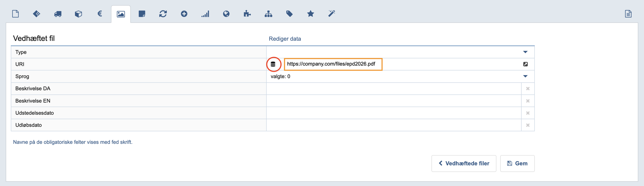The height and width of the screenshot is (186, 644).
Task: Click the Type row label
Action: pos(21,52)
